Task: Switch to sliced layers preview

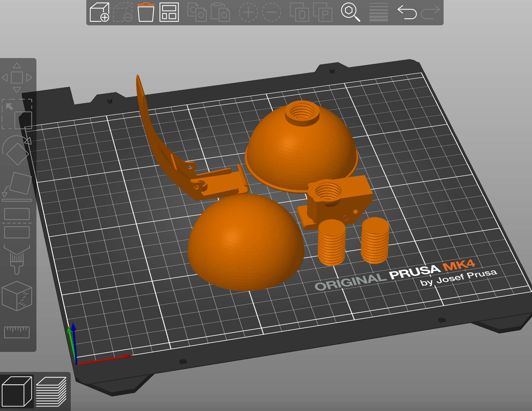Action: pos(51,391)
